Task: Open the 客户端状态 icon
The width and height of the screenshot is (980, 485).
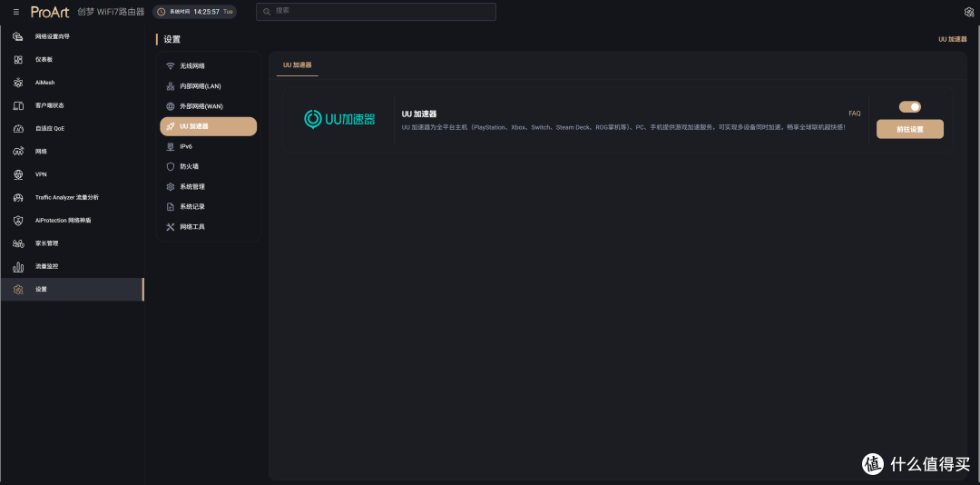Action: click(x=18, y=105)
